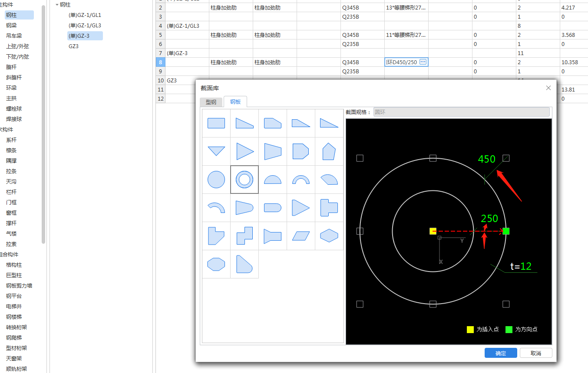Collapse the 钢柱 tree node
Viewport: 588px width, 373px height.
coord(57,5)
